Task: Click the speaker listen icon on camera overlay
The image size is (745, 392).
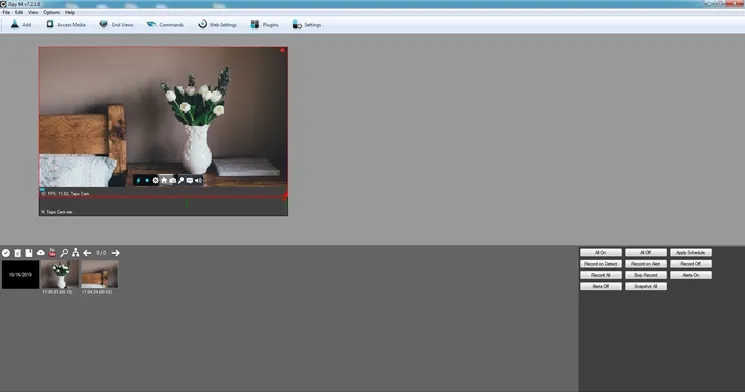Action: click(x=198, y=181)
